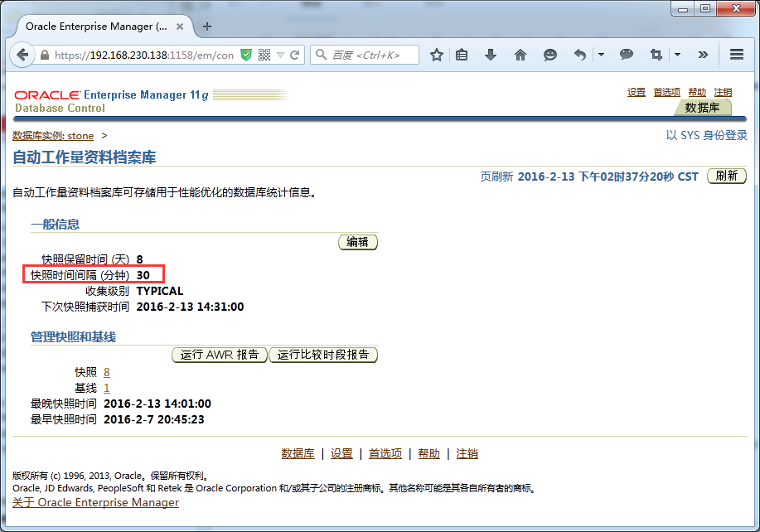Select the crop screenshot tool icon
The height and width of the screenshot is (532, 760).
(x=656, y=55)
